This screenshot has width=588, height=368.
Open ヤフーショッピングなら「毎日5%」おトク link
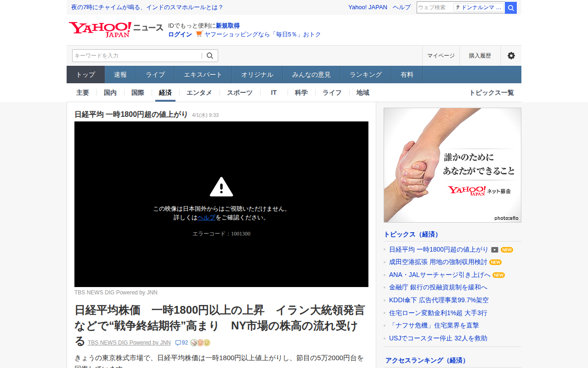262,34
